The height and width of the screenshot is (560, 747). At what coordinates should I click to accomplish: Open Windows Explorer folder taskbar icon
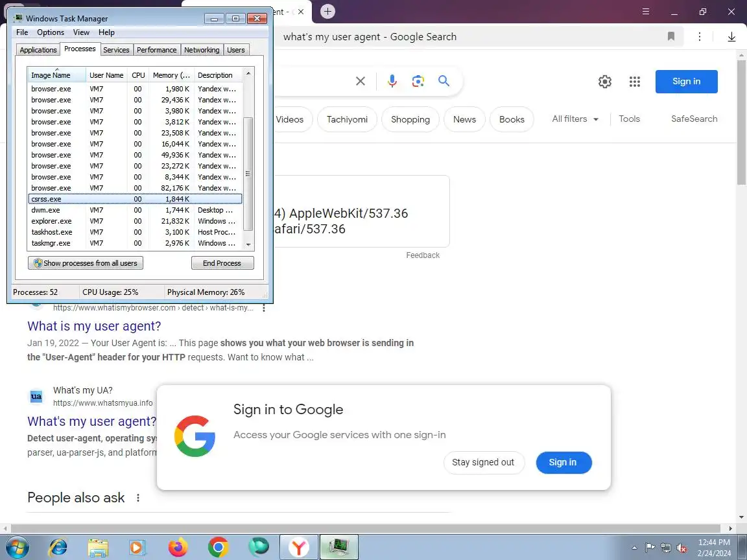pos(98,547)
